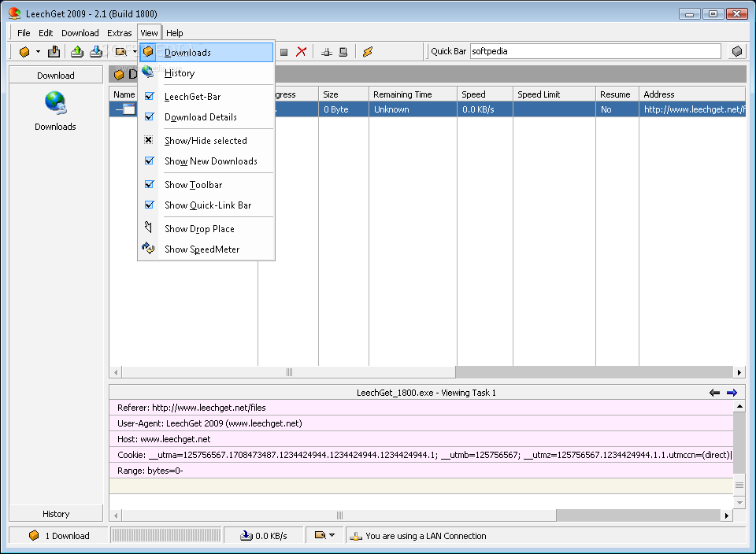Uncheck LeechGet-Bar in the View menu
The image size is (756, 554).
[150, 96]
